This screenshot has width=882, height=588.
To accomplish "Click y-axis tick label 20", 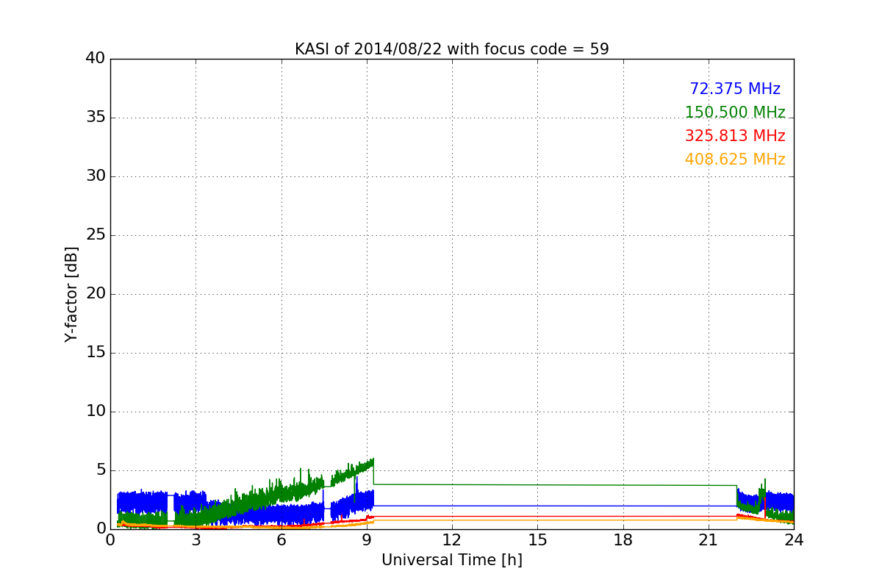I will tap(96, 294).
